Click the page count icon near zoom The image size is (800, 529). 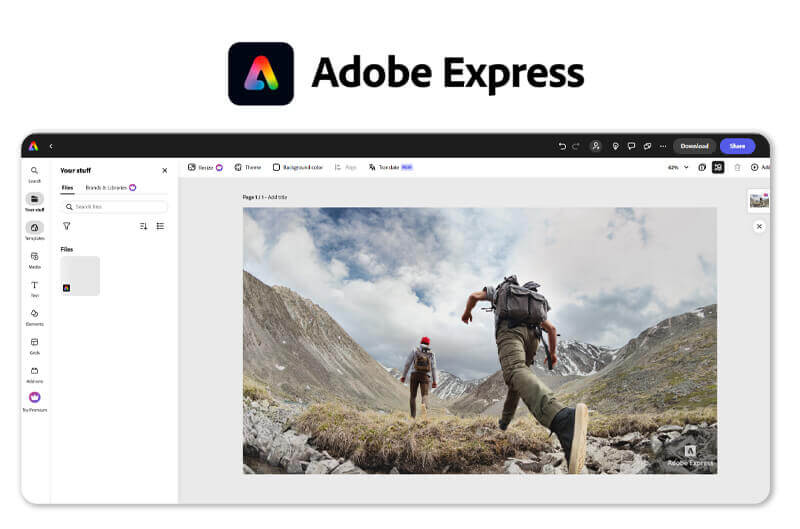click(x=702, y=167)
